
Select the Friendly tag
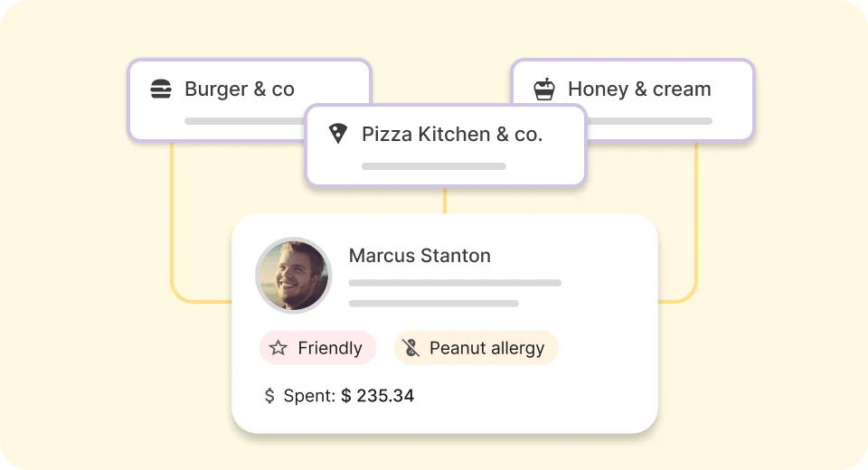[x=317, y=348]
